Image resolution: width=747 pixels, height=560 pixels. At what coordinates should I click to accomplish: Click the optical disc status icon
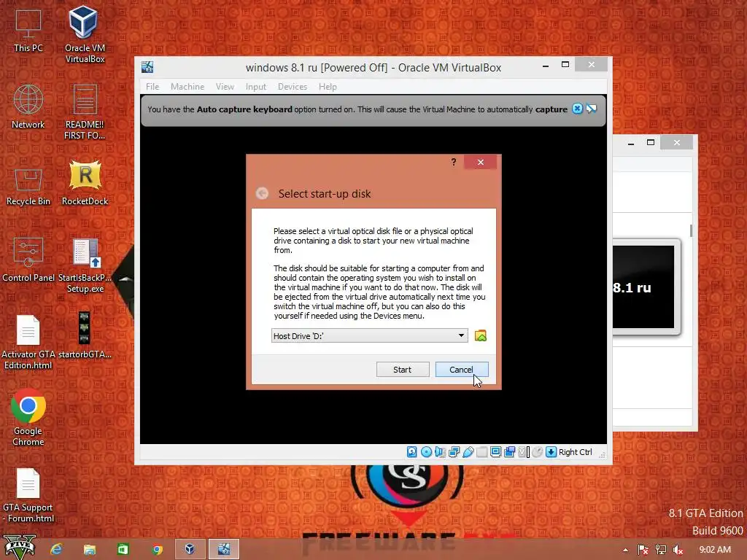(426, 452)
